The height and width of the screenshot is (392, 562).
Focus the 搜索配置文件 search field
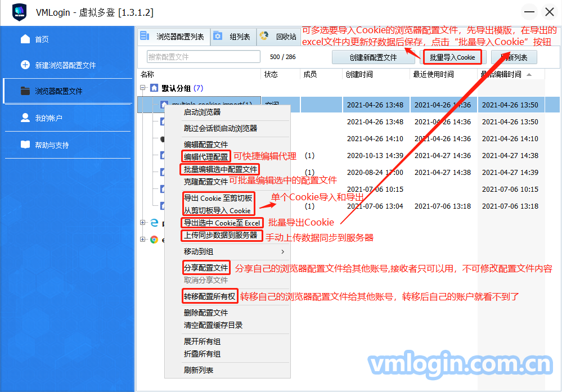point(203,57)
